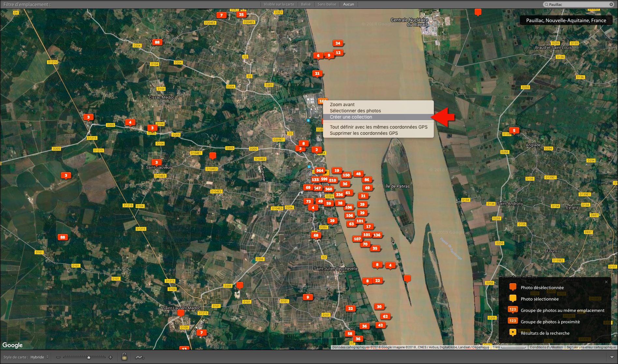
Task: Clear the Pauillac search field
Action: click(611, 4)
